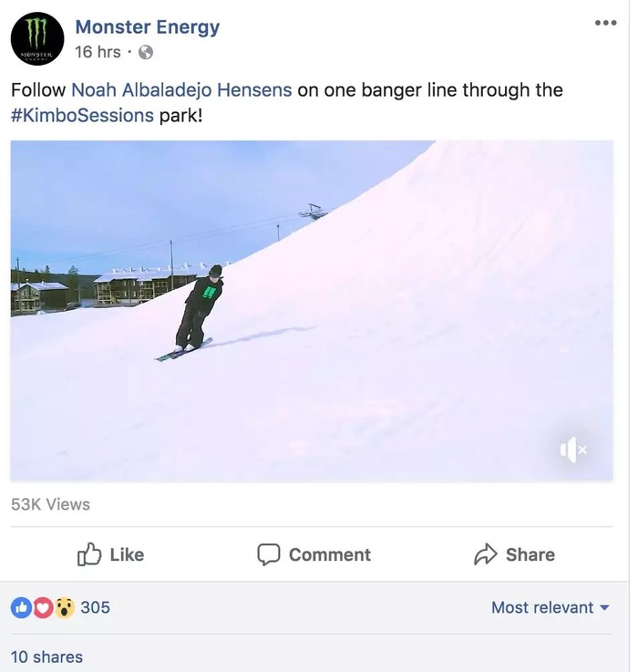Expand the Most relevant comment sorting dropdown

[551, 607]
